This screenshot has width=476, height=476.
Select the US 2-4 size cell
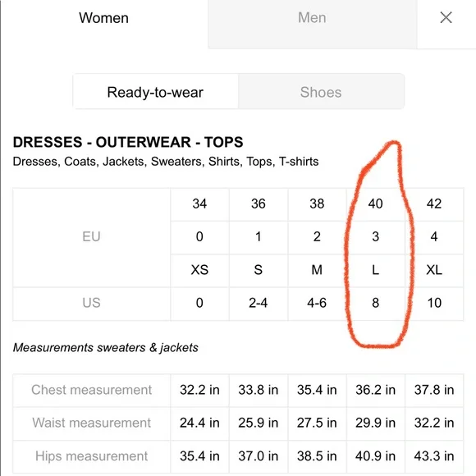click(x=258, y=303)
